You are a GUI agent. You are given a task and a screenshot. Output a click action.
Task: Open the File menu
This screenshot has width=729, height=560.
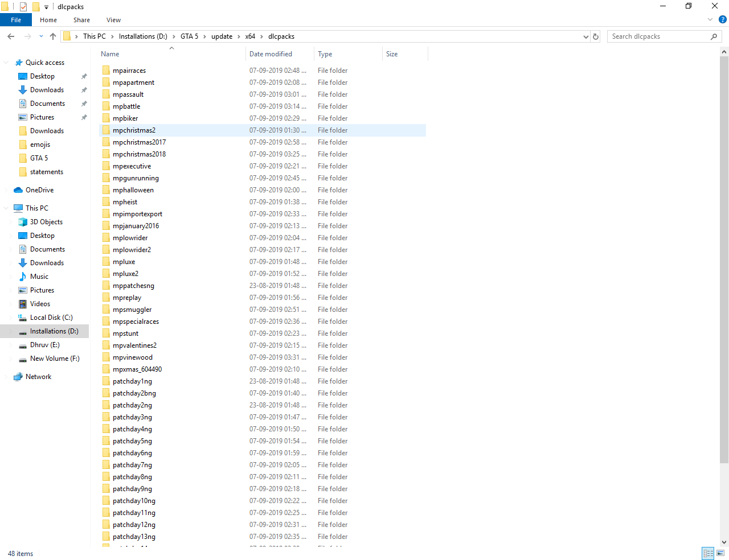[x=15, y=19]
